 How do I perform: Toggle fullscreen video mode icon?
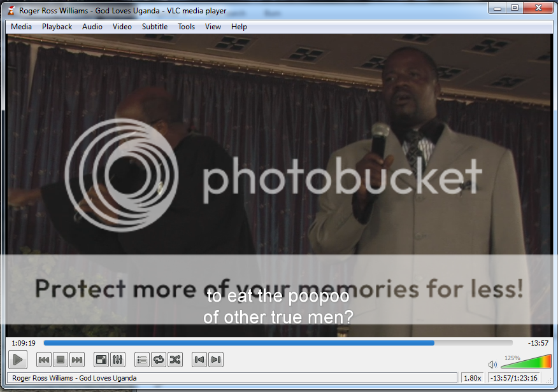[x=101, y=360]
